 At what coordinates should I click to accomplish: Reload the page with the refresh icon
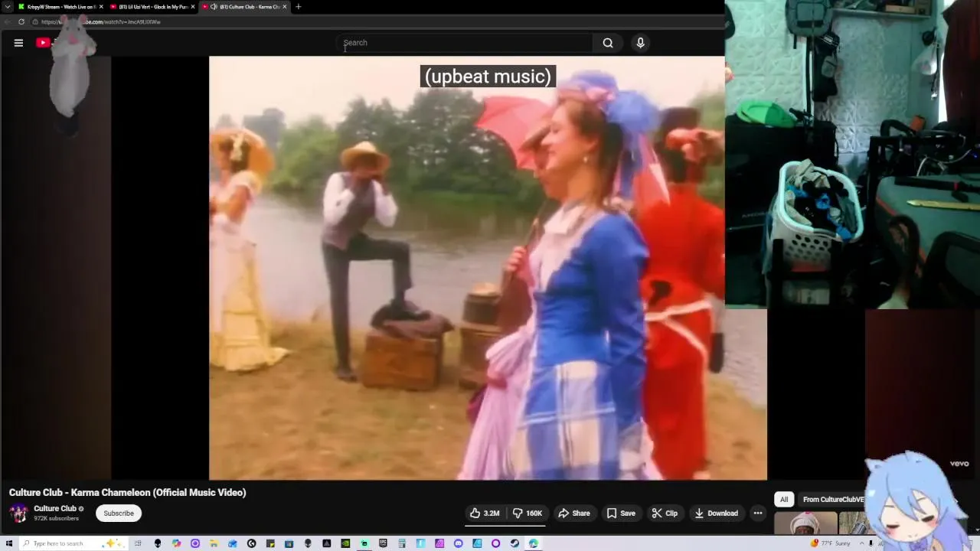pos(21,21)
